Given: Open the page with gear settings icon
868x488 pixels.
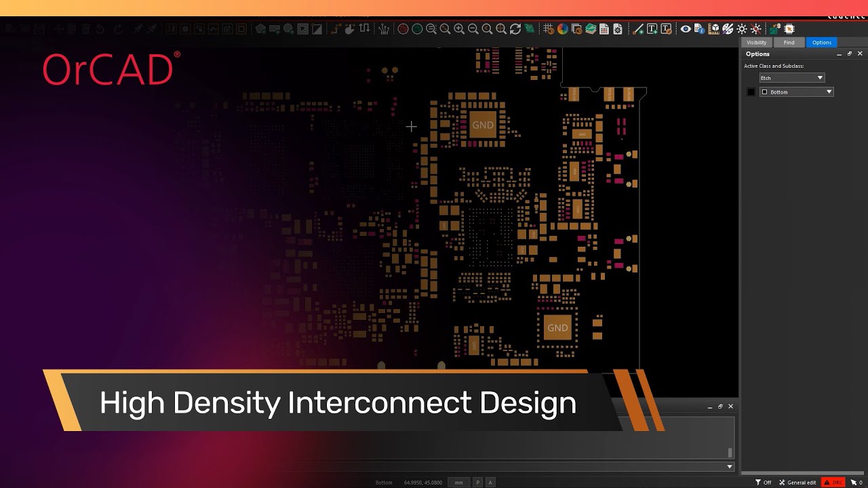Looking at the screenshot, I should (x=618, y=29).
